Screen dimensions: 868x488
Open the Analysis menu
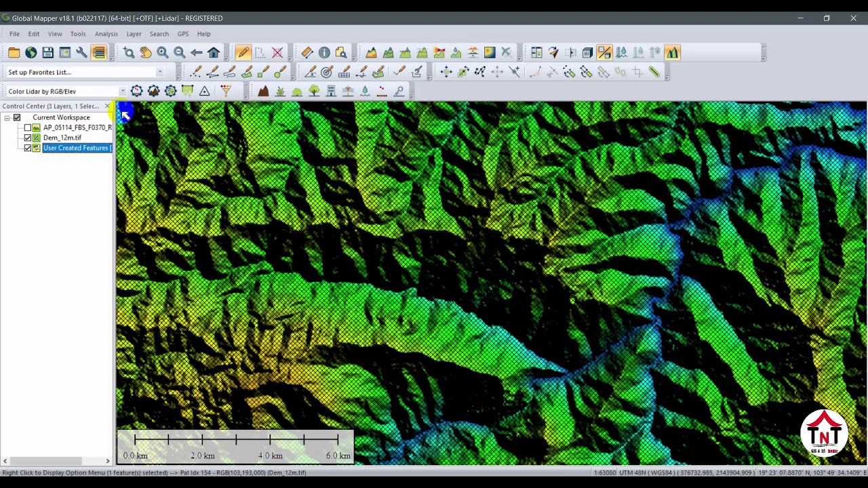coord(106,34)
